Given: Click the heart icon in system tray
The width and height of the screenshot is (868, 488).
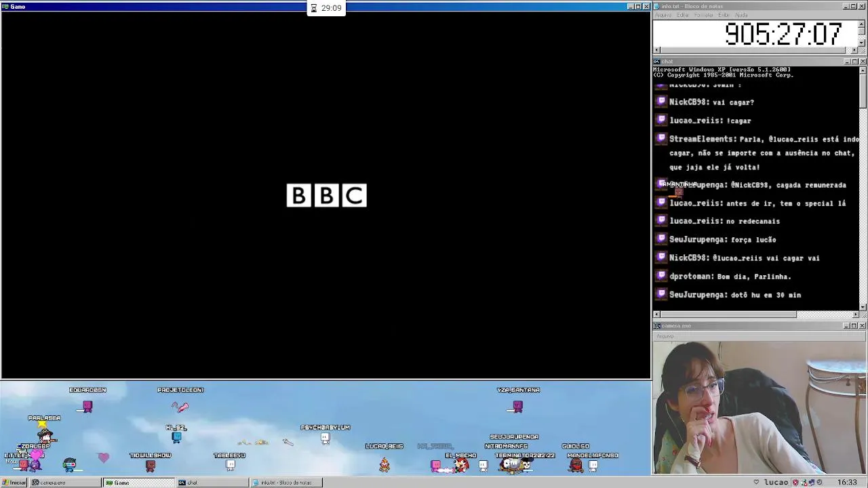Looking at the screenshot, I should (x=756, y=483).
